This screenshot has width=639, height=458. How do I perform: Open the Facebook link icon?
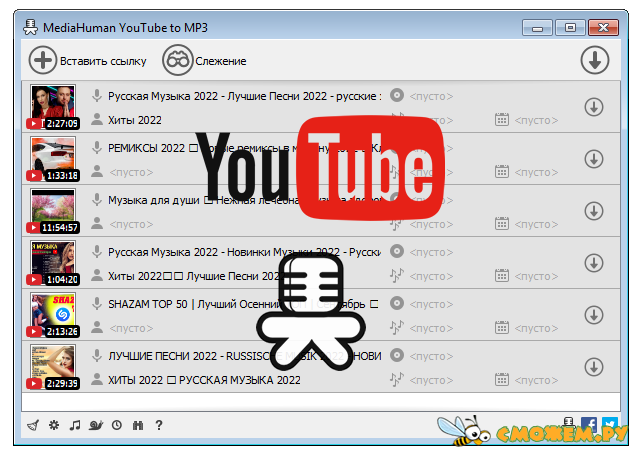coord(589,424)
